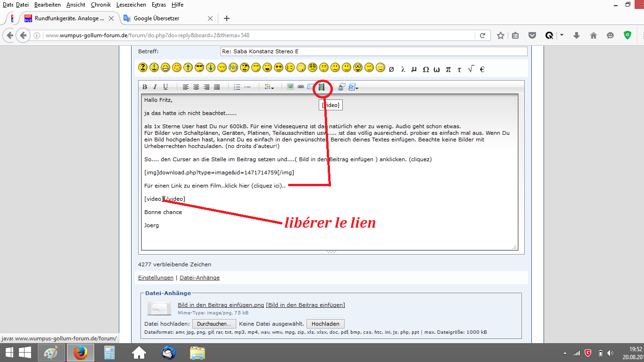The width and height of the screenshot is (644, 362).
Task: Open the Lesezeichen menu
Action: click(x=131, y=5)
